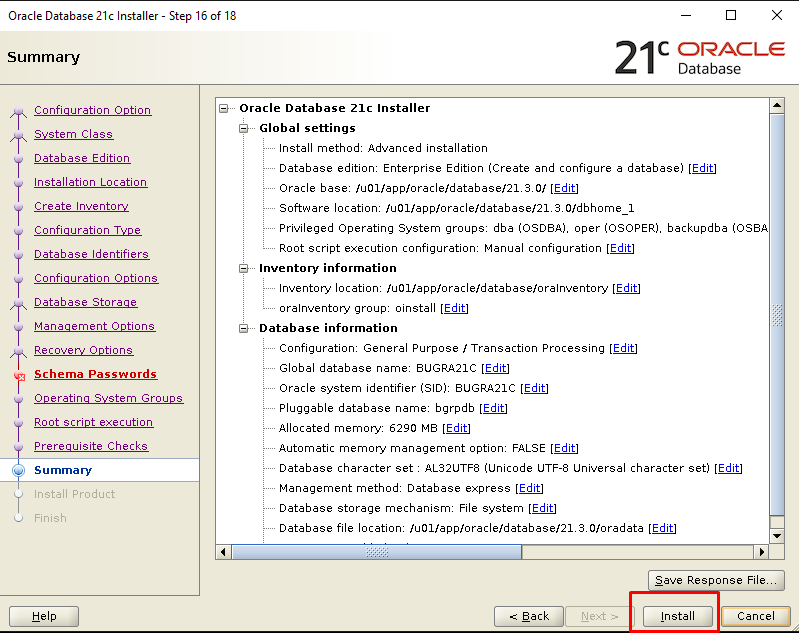Jump to the Database Edition step
The height and width of the screenshot is (633, 799).
click(x=82, y=158)
